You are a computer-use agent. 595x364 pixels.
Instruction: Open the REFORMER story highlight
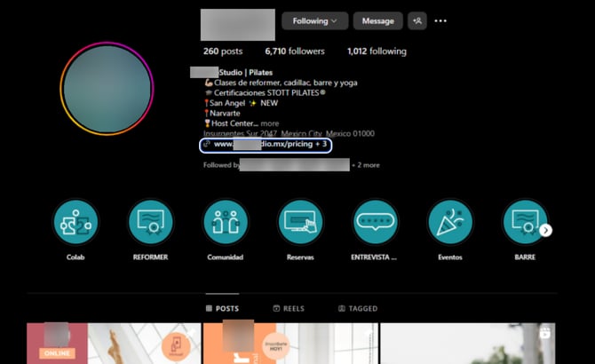(x=151, y=222)
